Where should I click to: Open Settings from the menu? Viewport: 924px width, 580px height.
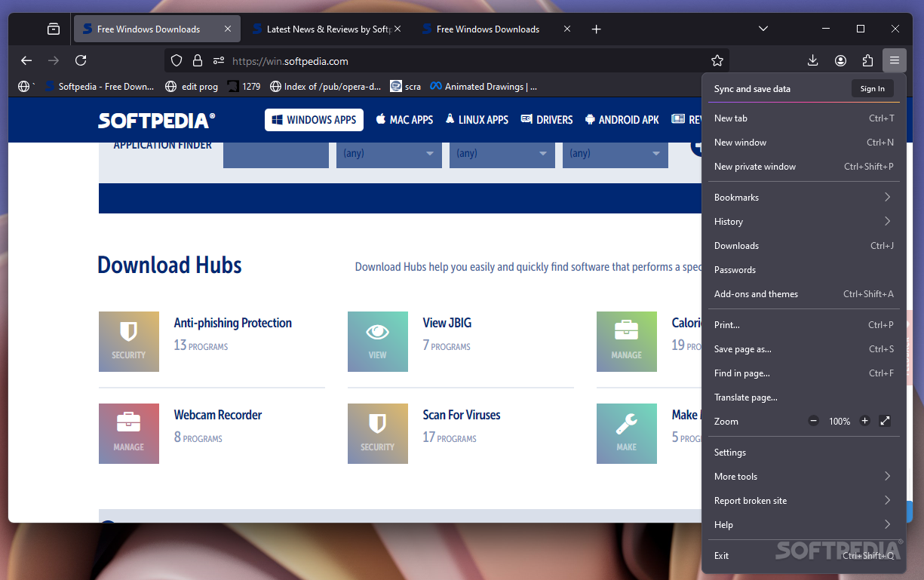tap(804, 453)
